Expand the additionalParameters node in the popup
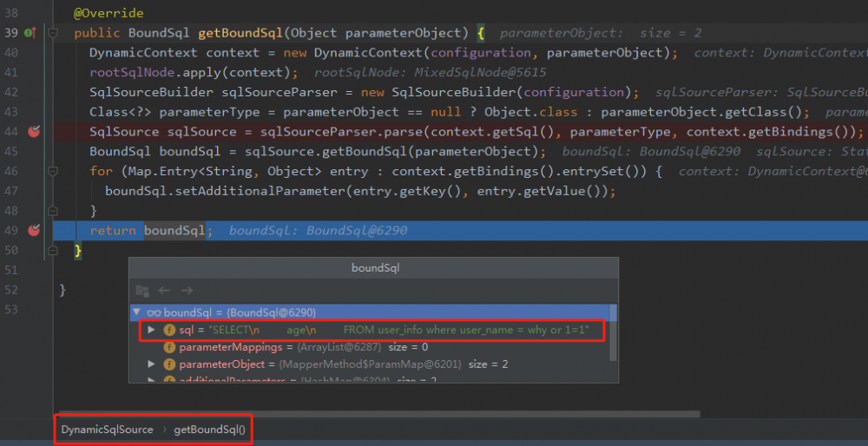This screenshot has height=446, width=868. [152, 380]
